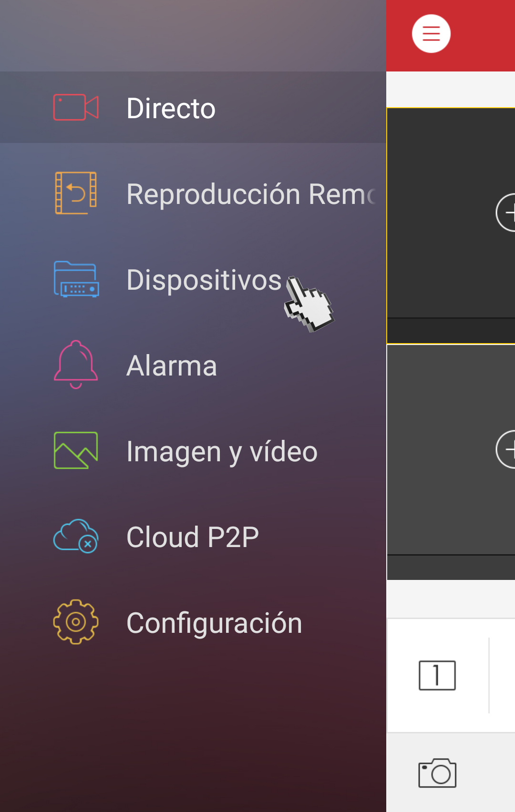The image size is (515, 812).
Task: Tap the pink alarm bell icon
Action: pos(76,365)
